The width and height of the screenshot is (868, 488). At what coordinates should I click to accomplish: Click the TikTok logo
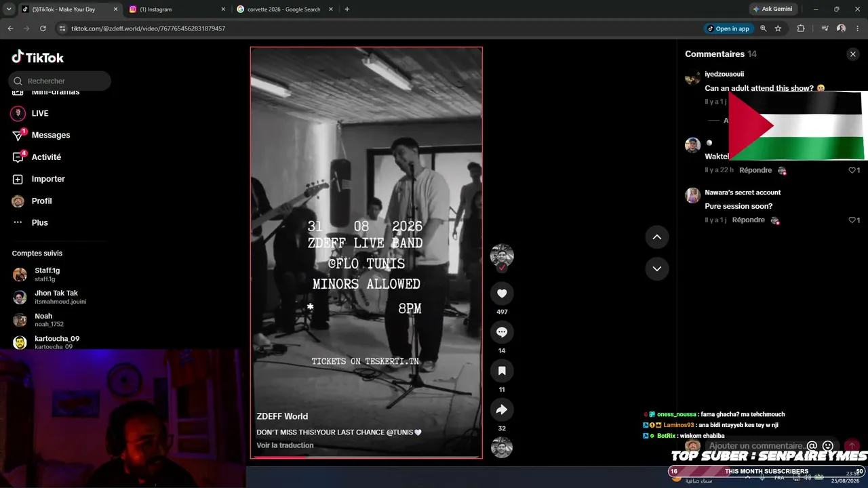coord(38,58)
